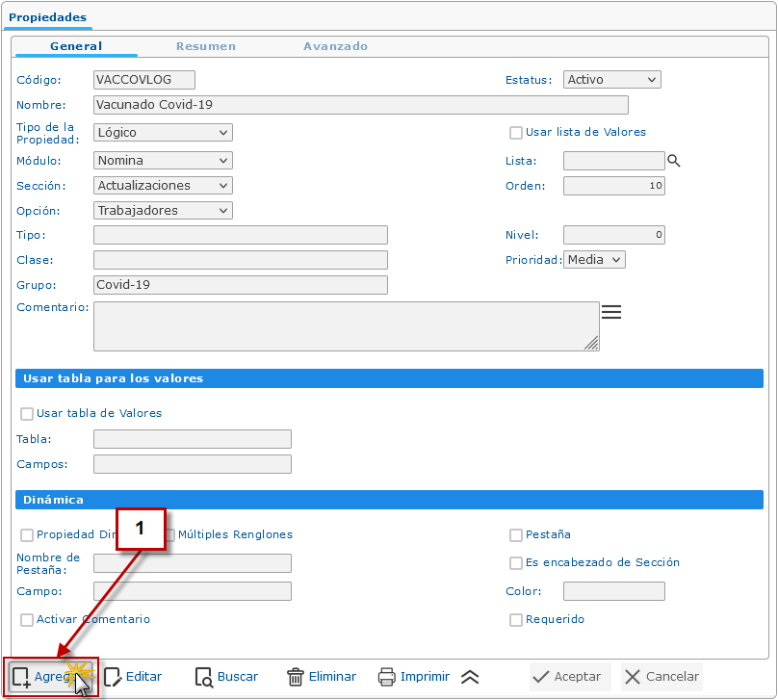The height and width of the screenshot is (700, 778).
Task: Enable Usar lista de Valores checkbox
Action: click(x=516, y=133)
